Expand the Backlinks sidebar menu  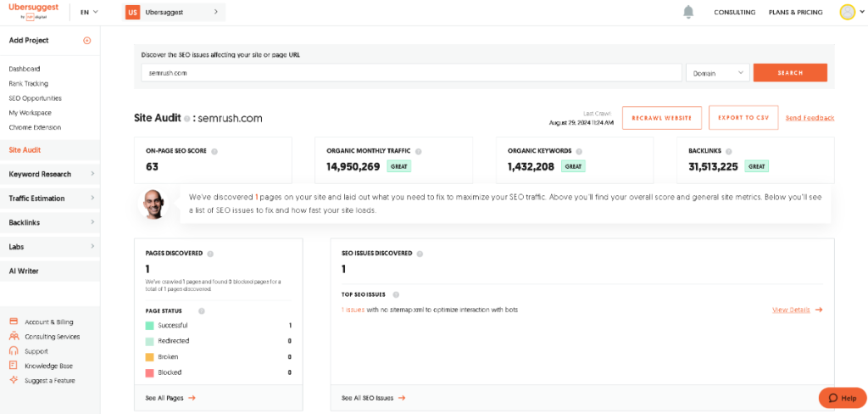[50, 222]
